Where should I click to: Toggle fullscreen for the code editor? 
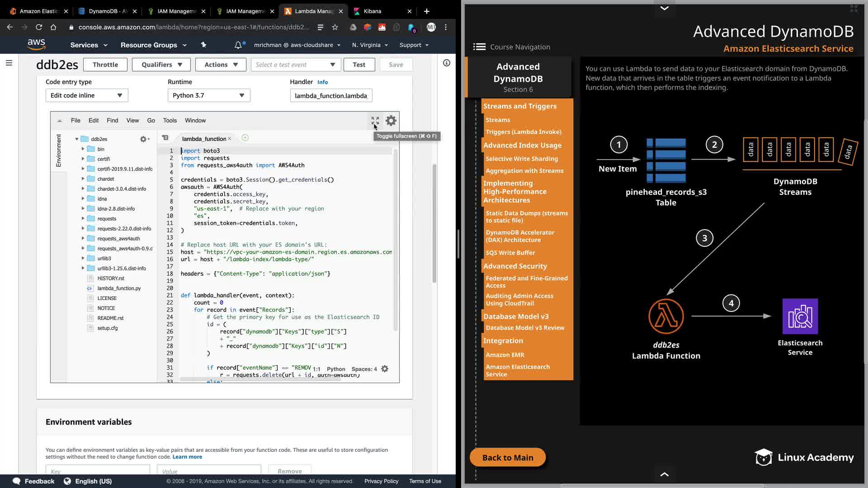[x=375, y=121]
